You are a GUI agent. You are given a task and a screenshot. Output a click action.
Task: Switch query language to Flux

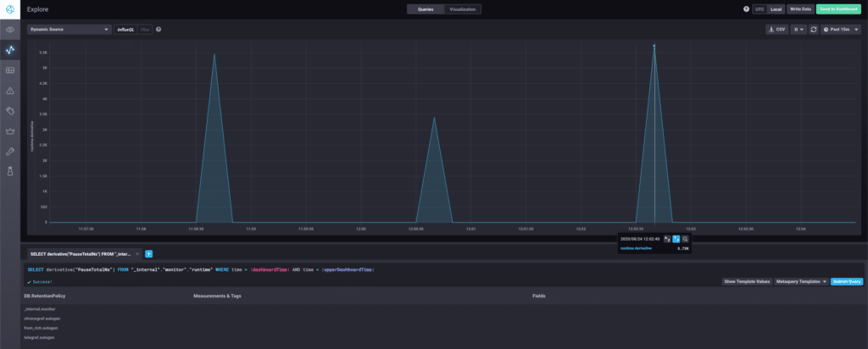145,29
